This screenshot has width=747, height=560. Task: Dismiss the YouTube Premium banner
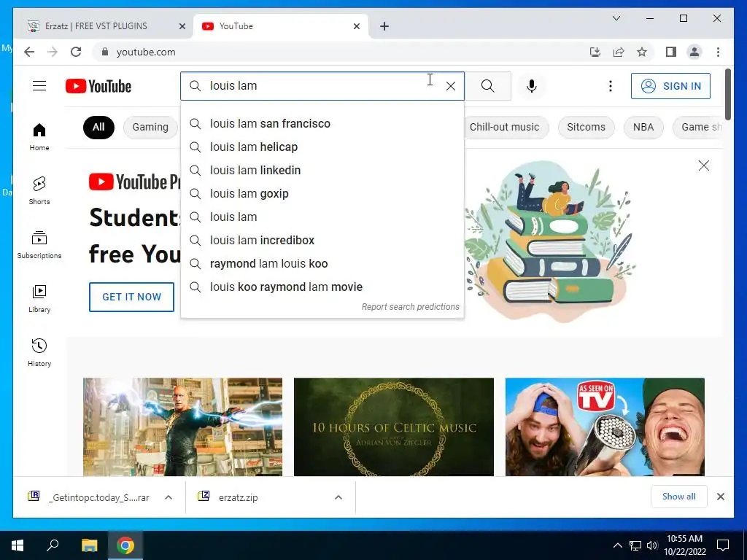704,166
